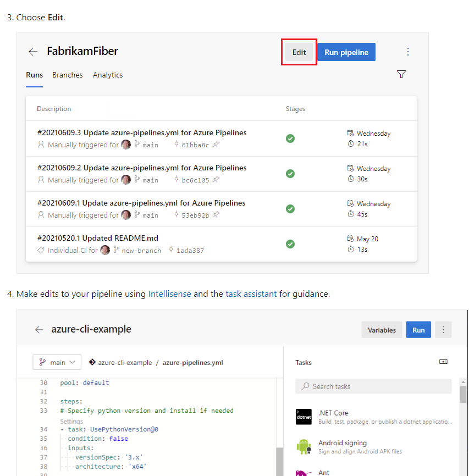The height and width of the screenshot is (476, 469).
Task: Collapse the Tasks assistant panel icon
Action: tap(443, 362)
